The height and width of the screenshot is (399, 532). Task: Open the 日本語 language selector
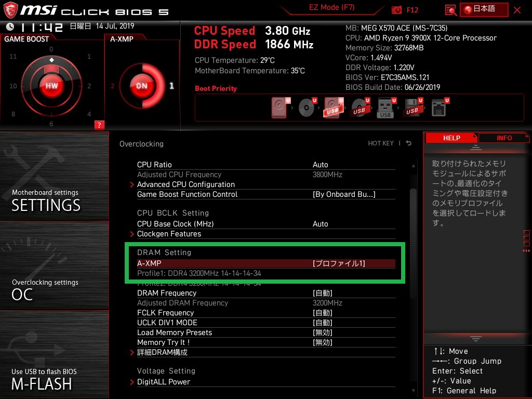coord(484,9)
